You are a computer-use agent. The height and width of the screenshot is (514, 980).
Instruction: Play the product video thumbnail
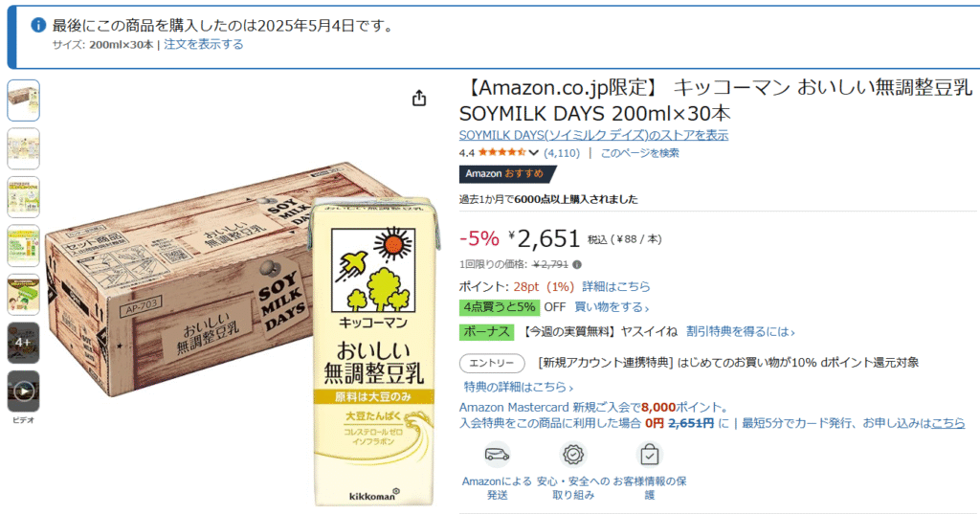coord(24,391)
